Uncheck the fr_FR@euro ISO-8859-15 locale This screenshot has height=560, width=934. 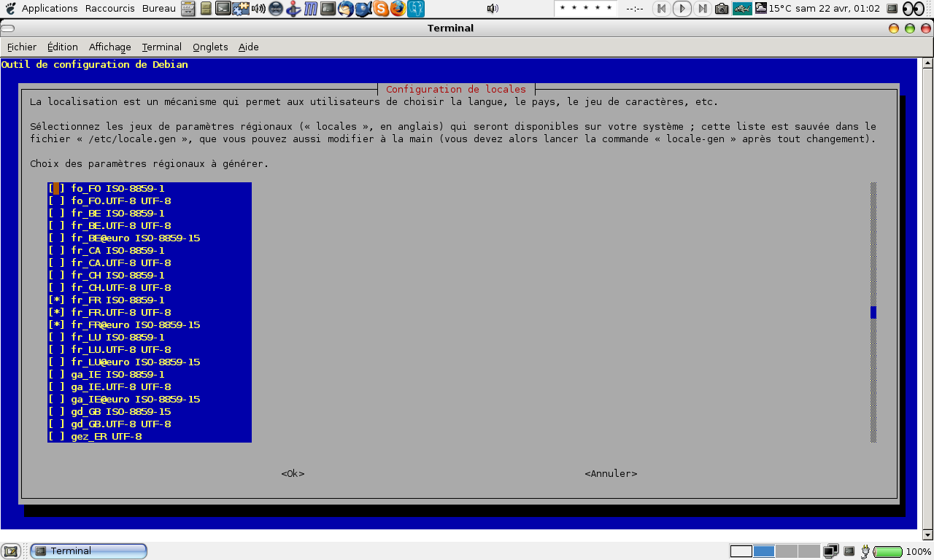click(x=56, y=325)
